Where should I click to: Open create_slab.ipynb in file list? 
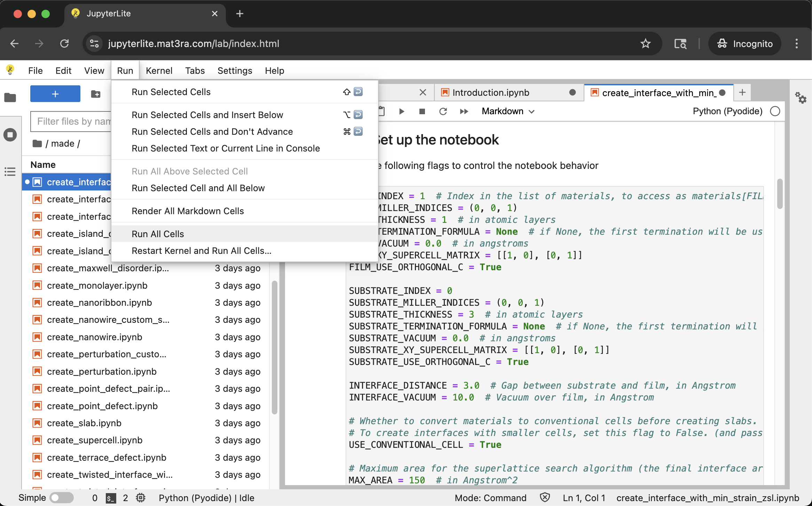[x=84, y=423]
